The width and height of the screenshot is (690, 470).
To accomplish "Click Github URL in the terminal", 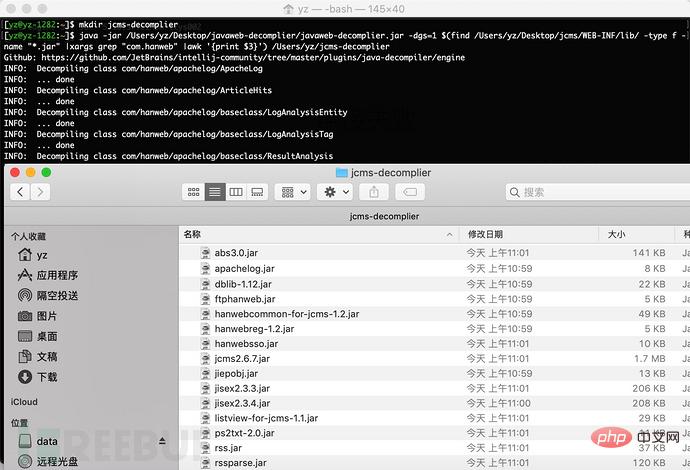I will 253,57.
